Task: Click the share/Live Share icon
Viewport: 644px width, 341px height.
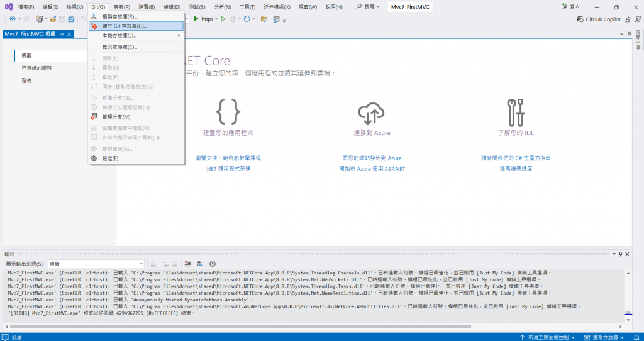Action: [x=628, y=19]
